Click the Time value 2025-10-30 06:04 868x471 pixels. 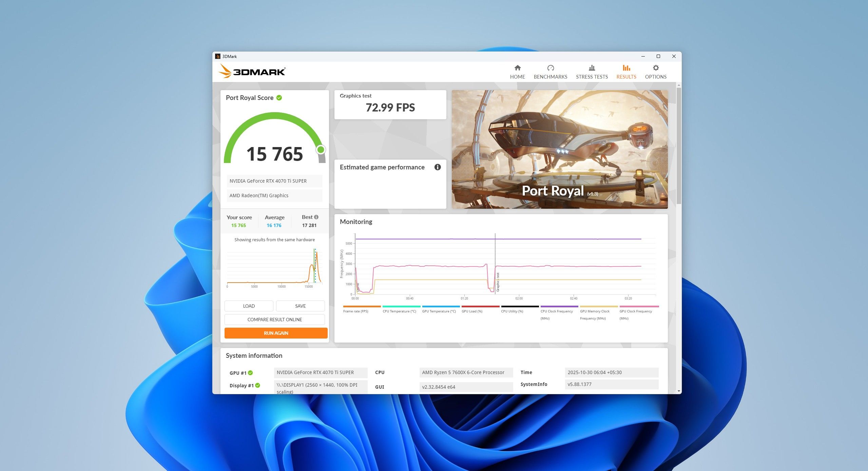pos(612,372)
